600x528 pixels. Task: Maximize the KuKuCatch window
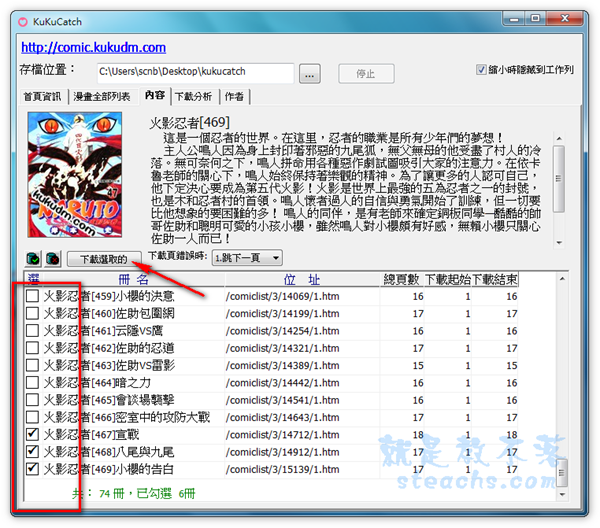click(535, 19)
